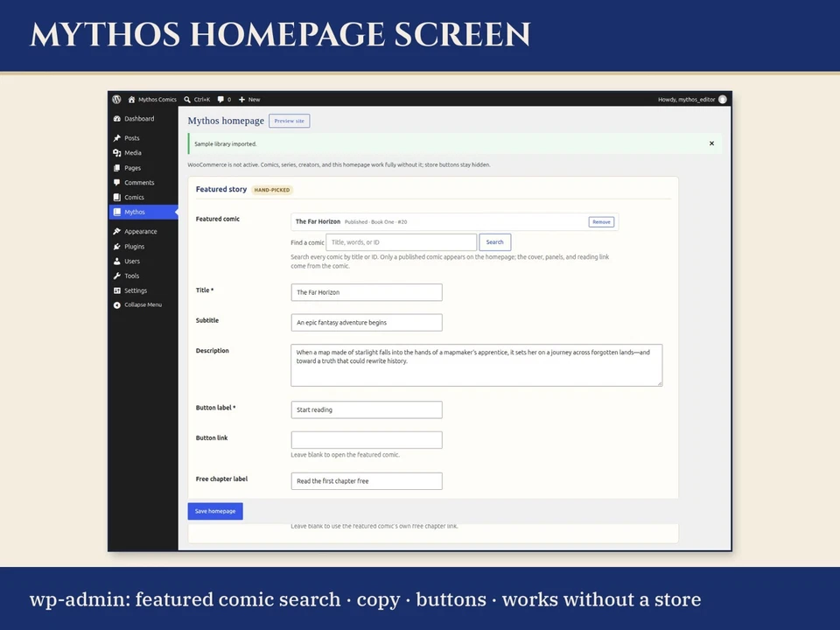Click the Appearance paintbrush icon
The width and height of the screenshot is (840, 630).
click(116, 231)
